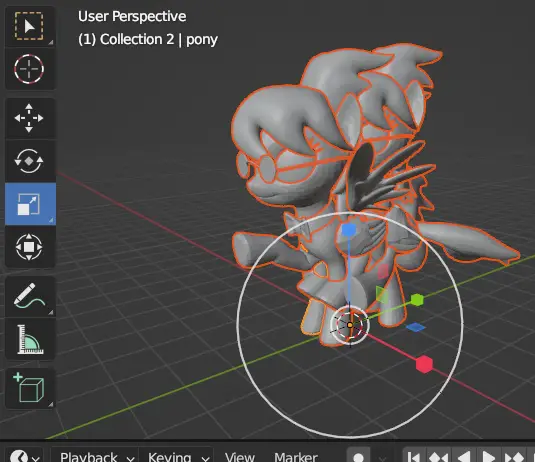Open the timeline View menu
This screenshot has height=462, width=535.
pyautogui.click(x=240, y=457)
